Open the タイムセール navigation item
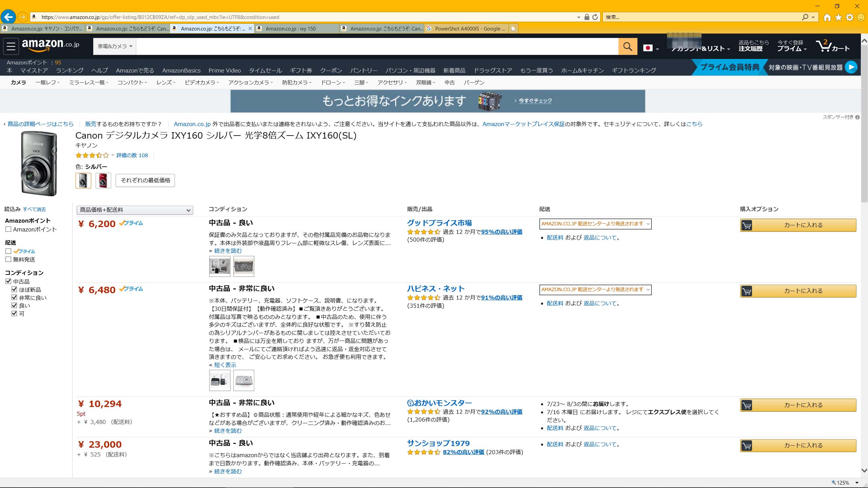Screen dimensions: 868x488 click(265, 70)
